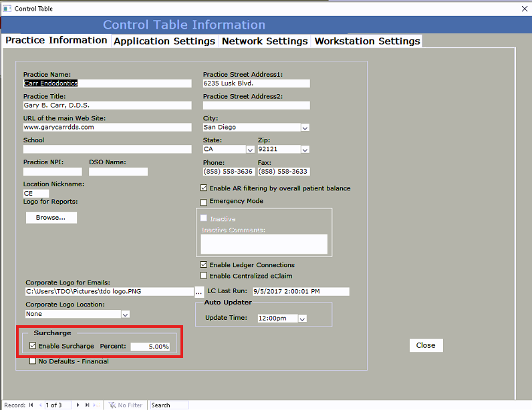Click the record Search box
Viewport: 532px width, 410px height.
168,405
